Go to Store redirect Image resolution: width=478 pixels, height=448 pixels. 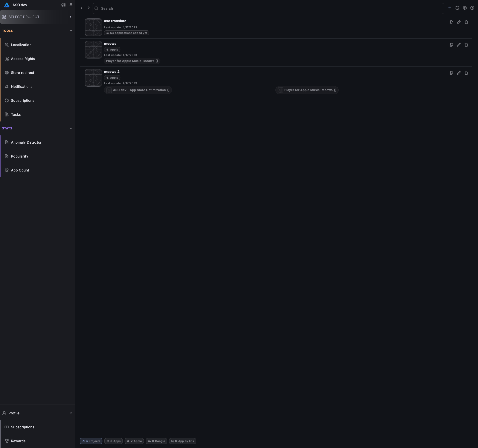(x=38, y=73)
